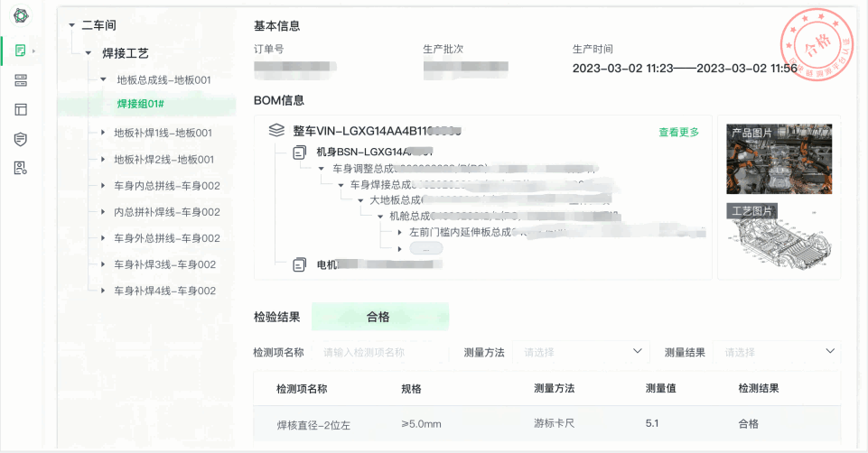Click the shield icon in sidebar

click(21, 138)
